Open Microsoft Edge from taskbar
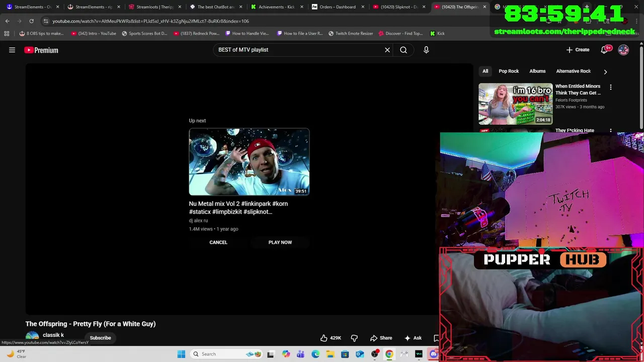 tap(315, 354)
